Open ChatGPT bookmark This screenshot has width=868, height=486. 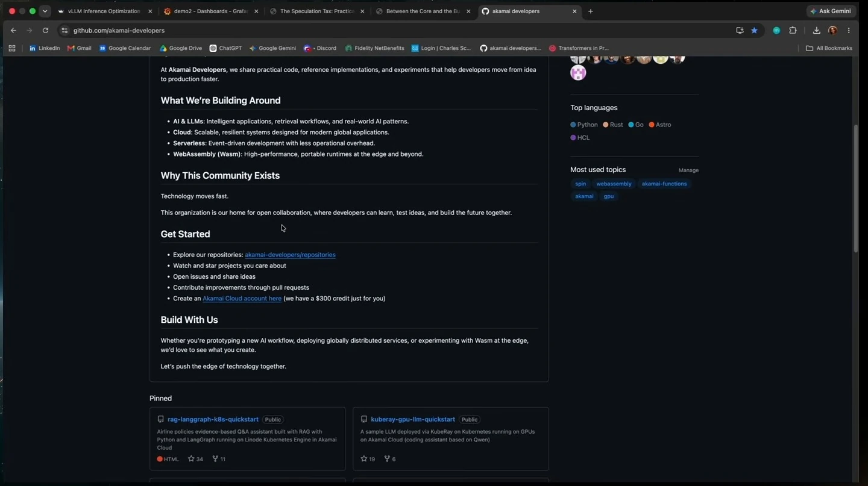[x=225, y=48]
